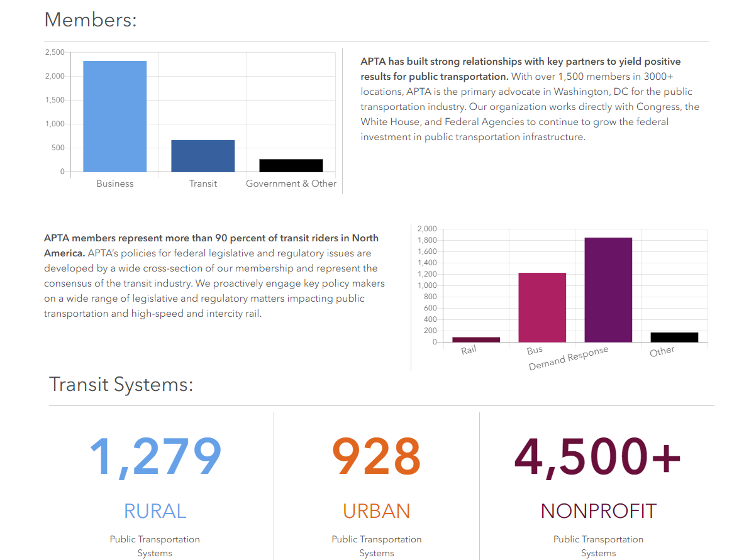This screenshot has height=560, width=744.
Task: Click the 2,500 y-axis value
Action: coord(55,52)
